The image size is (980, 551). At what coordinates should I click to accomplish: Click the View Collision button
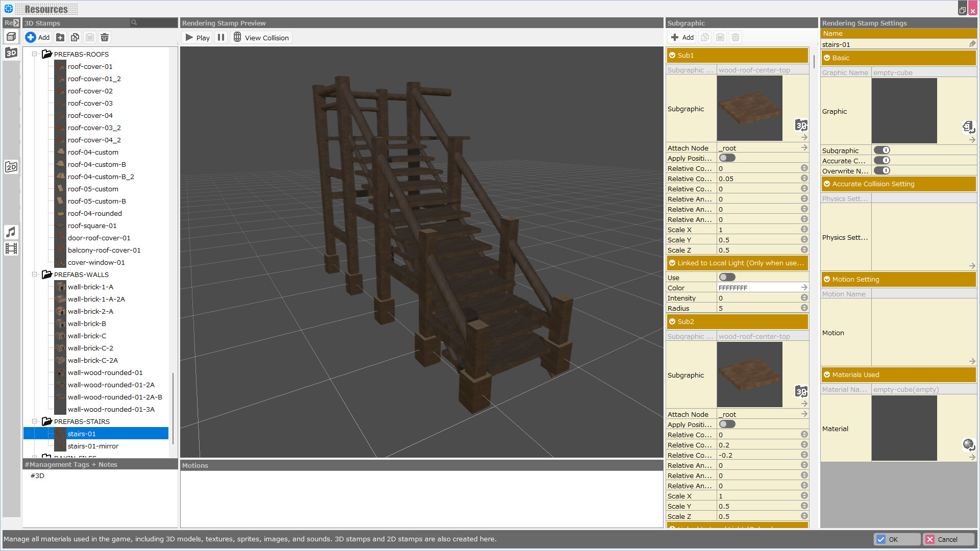click(x=261, y=37)
